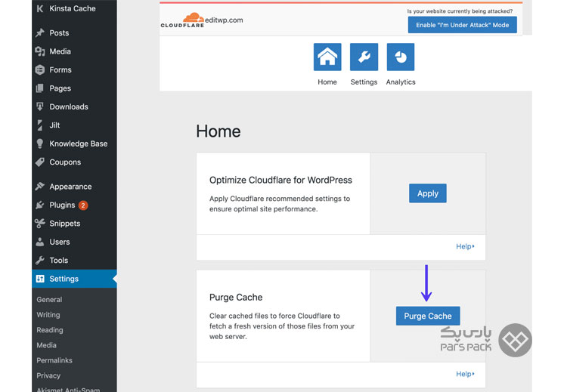The image size is (567, 392).
Task: Click the Downloads sidebar icon
Action: point(40,106)
